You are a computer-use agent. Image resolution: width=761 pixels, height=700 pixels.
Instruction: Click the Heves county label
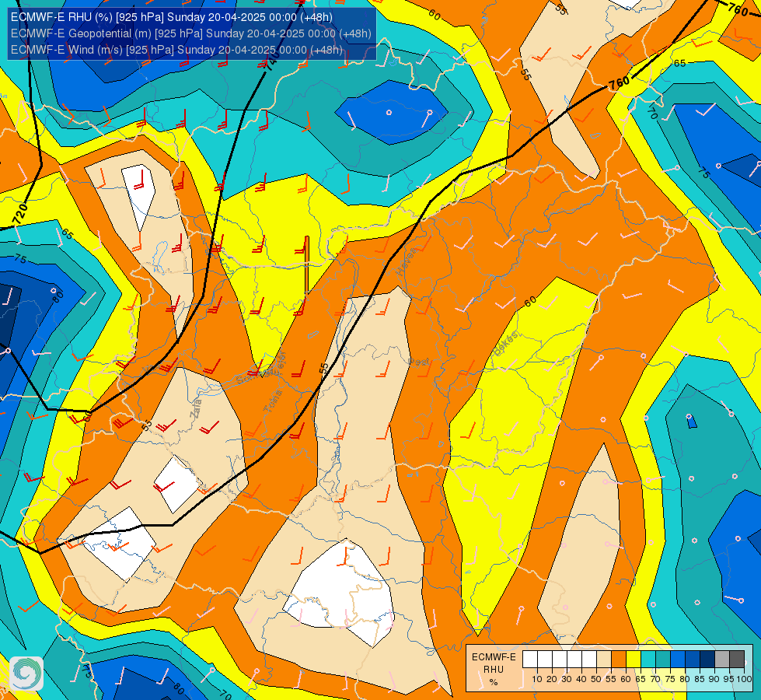point(407,262)
